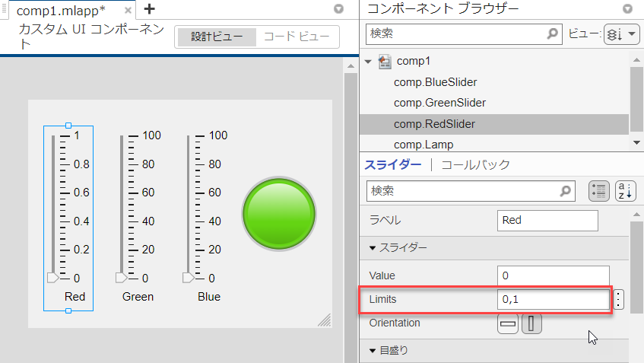Collapse the comp1 tree node

[x=369, y=61]
